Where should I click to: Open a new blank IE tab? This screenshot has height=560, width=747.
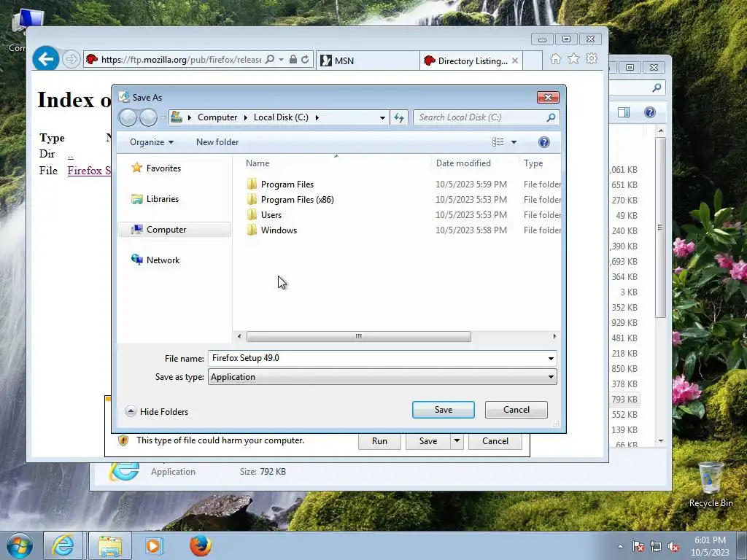coord(533,61)
